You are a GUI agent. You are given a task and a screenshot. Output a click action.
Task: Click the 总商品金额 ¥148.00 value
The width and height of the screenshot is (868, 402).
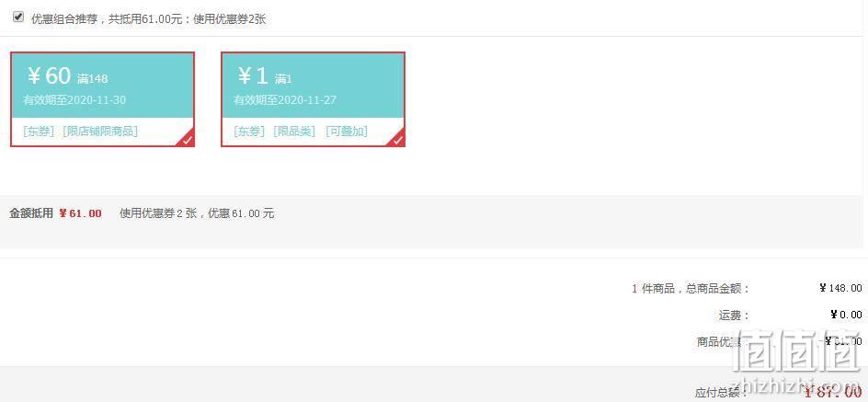pos(840,288)
